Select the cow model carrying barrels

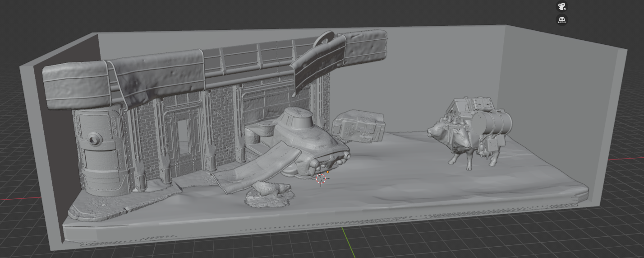tap(469, 133)
